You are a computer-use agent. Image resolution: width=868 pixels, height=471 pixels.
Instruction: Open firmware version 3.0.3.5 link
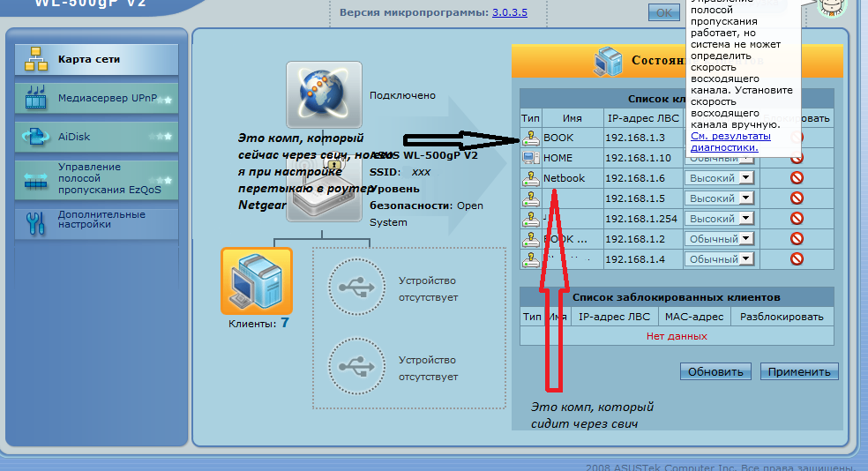(x=509, y=12)
